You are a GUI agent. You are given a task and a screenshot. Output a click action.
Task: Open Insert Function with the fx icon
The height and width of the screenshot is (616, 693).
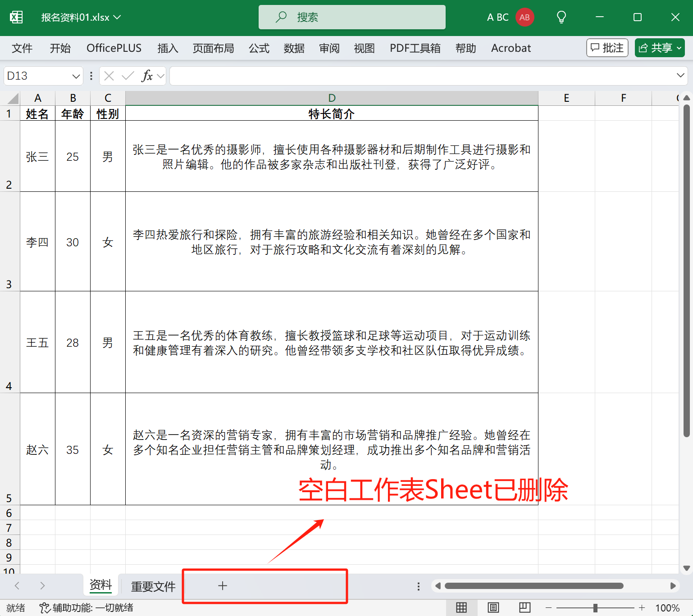coord(147,76)
